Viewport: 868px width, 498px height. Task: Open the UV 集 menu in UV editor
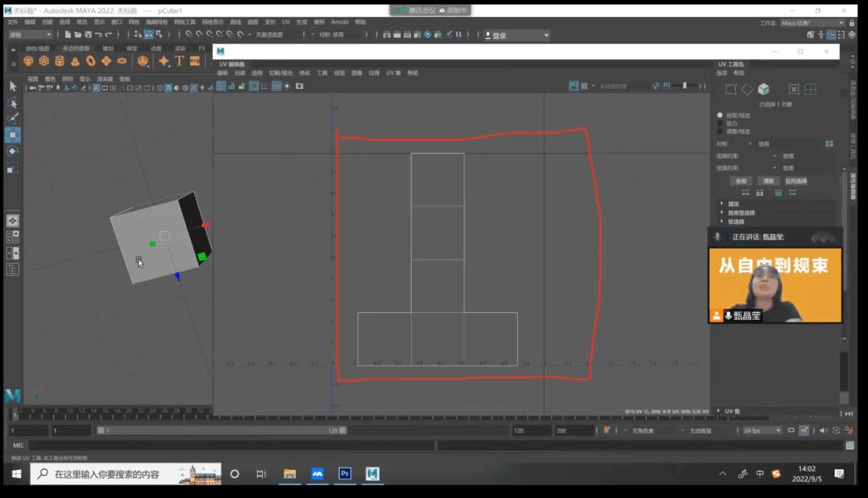coord(392,73)
